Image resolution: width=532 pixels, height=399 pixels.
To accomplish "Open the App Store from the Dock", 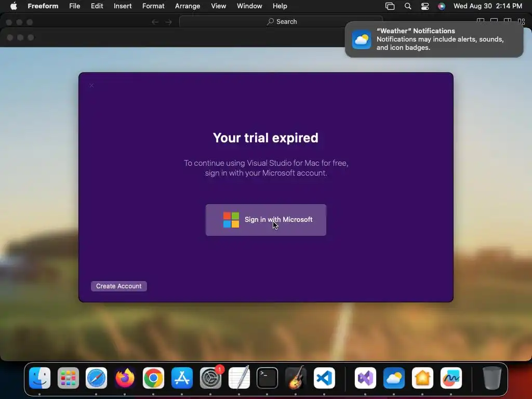I will coord(182,378).
